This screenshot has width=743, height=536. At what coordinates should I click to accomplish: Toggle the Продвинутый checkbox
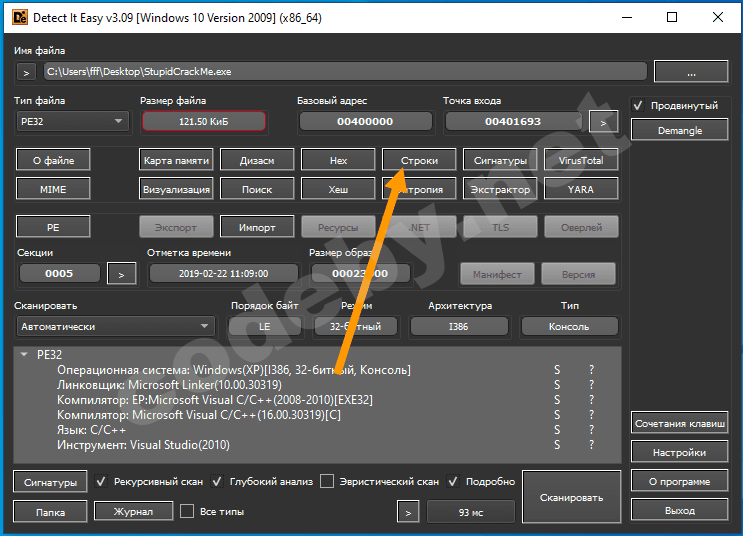click(638, 105)
